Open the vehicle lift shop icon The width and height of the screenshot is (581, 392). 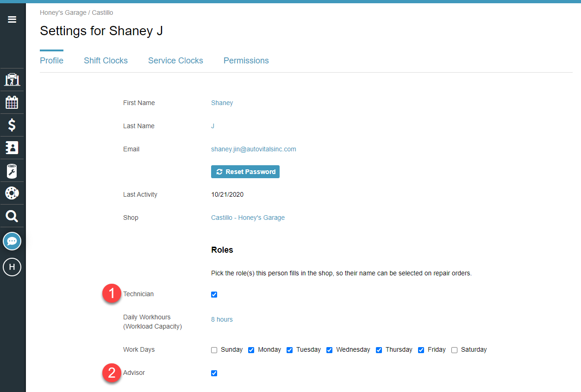[x=12, y=80]
